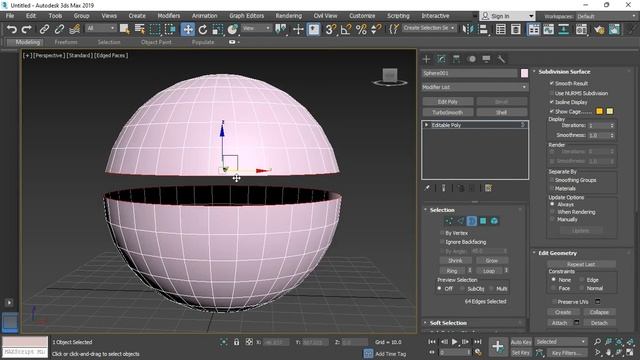Activate Select and Rotate tool
The width and height of the screenshot is (640, 360).
pos(203,29)
